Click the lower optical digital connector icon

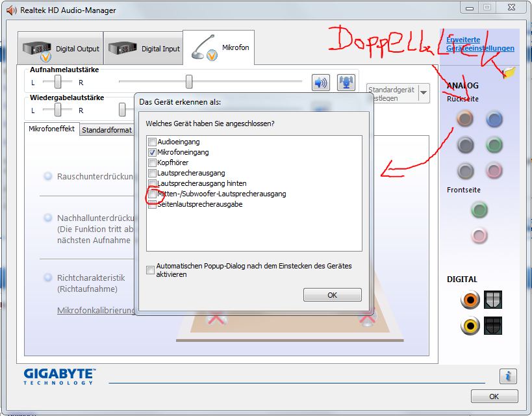point(492,326)
